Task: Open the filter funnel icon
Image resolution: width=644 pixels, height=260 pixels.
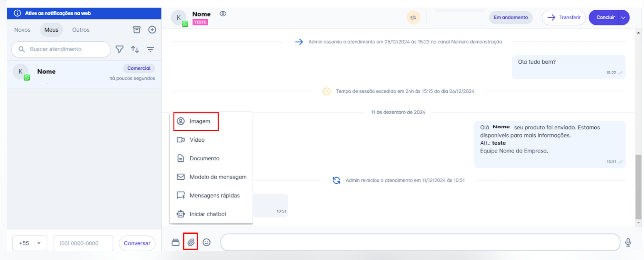Action: tap(119, 49)
